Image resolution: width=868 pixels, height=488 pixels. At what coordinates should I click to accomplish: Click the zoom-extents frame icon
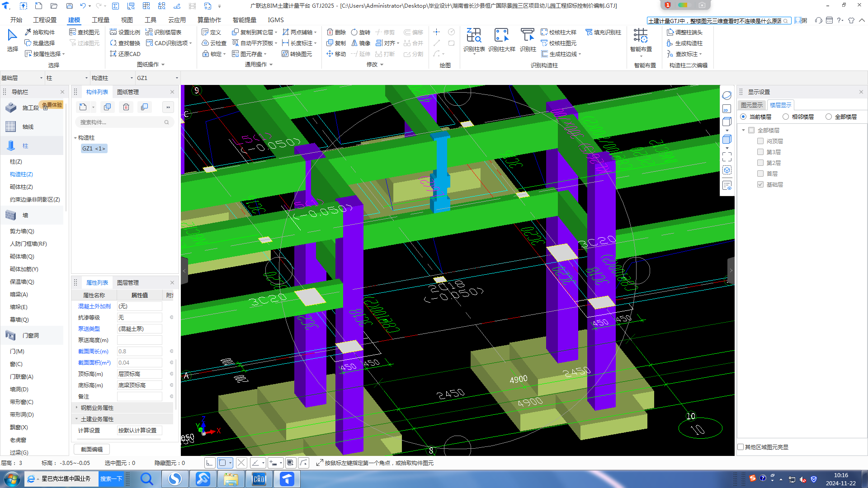point(726,156)
